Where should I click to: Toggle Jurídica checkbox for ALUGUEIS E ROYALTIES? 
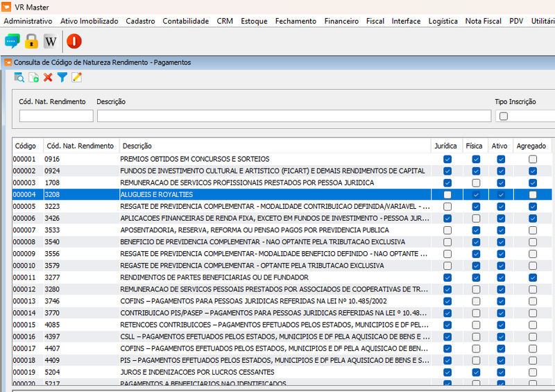447,195
